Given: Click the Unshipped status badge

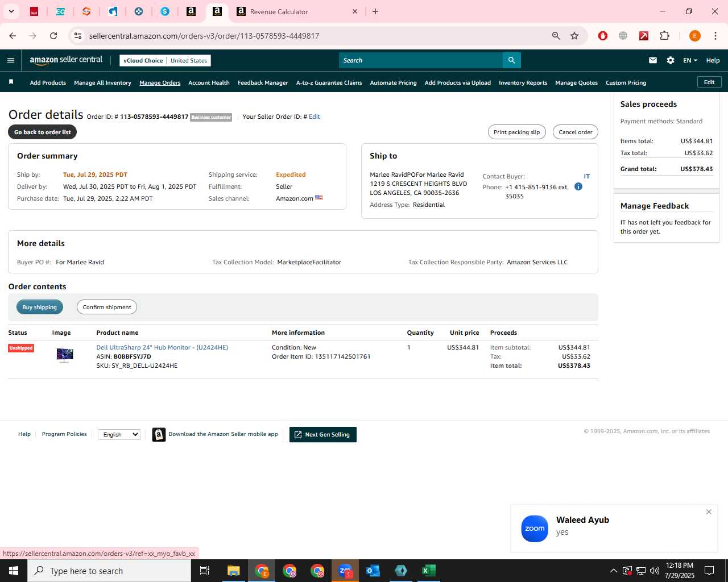Looking at the screenshot, I should (x=21, y=348).
